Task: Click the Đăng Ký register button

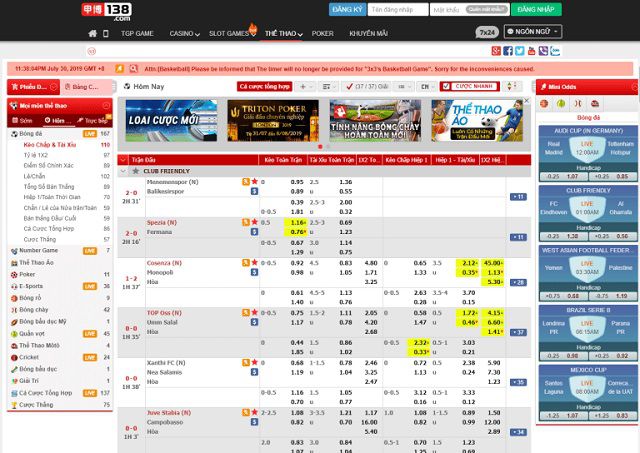Action: click(347, 9)
